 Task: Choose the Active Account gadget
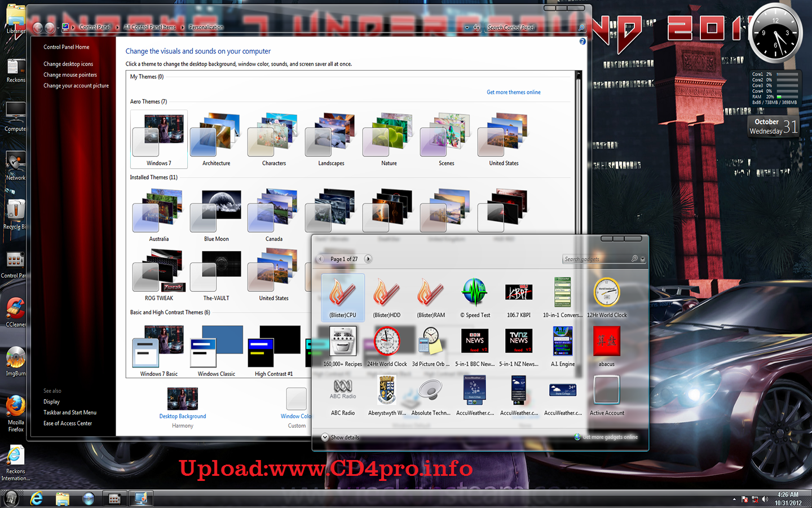[x=607, y=396]
